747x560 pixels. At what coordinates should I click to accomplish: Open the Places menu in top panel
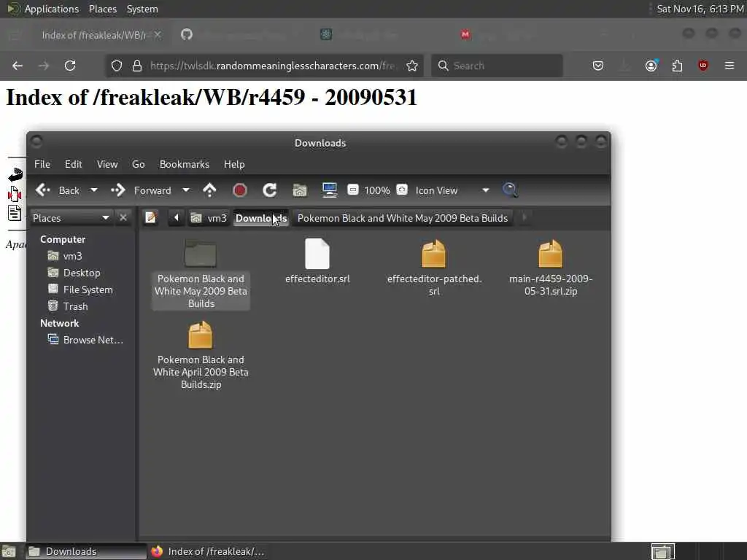click(x=102, y=9)
